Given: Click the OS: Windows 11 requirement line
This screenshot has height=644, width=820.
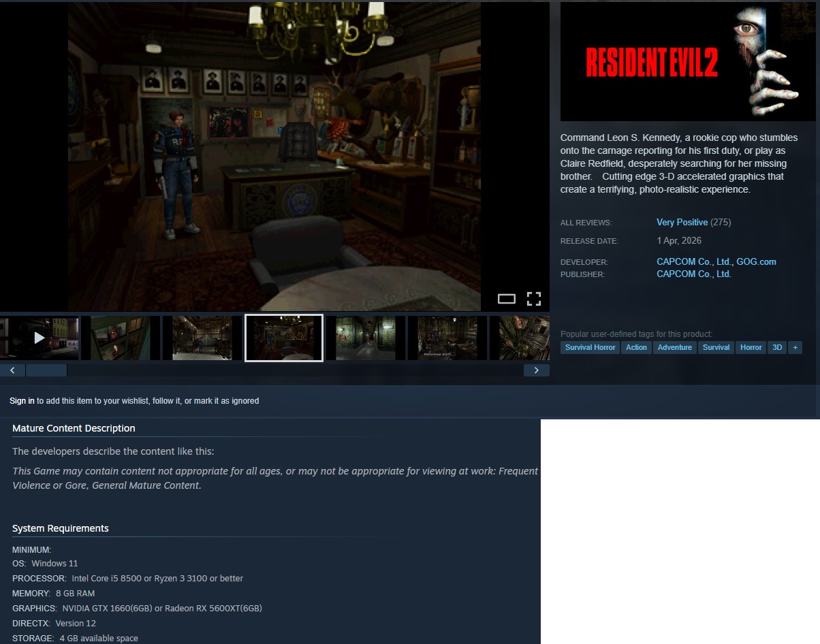Looking at the screenshot, I should click(x=45, y=564).
